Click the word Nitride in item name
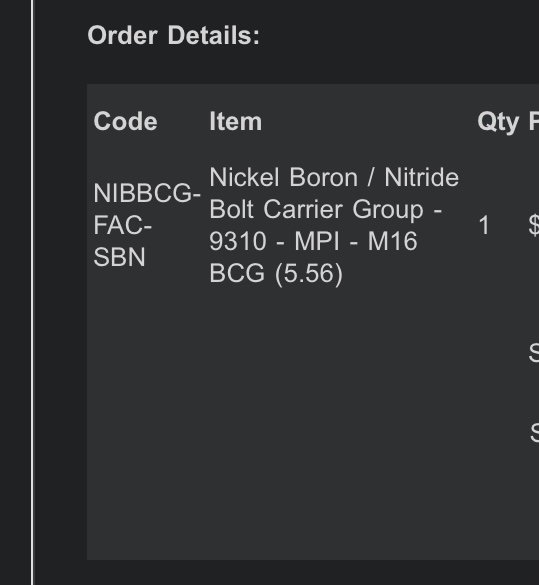The image size is (539, 585). click(x=422, y=177)
